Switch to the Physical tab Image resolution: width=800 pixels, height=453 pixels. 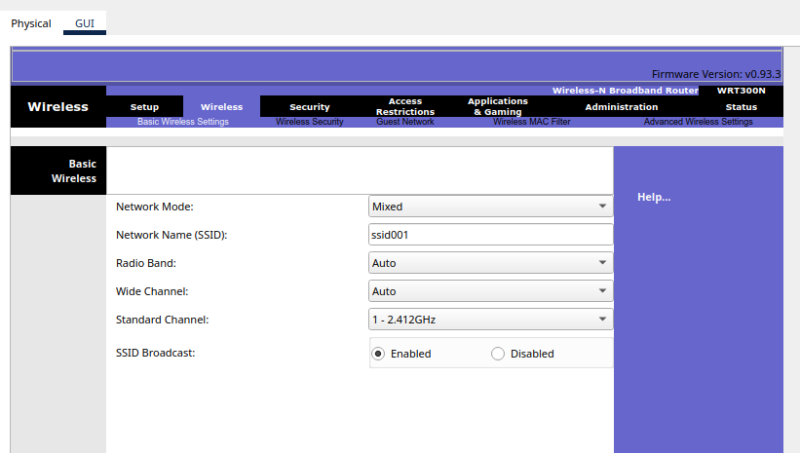[x=31, y=23]
